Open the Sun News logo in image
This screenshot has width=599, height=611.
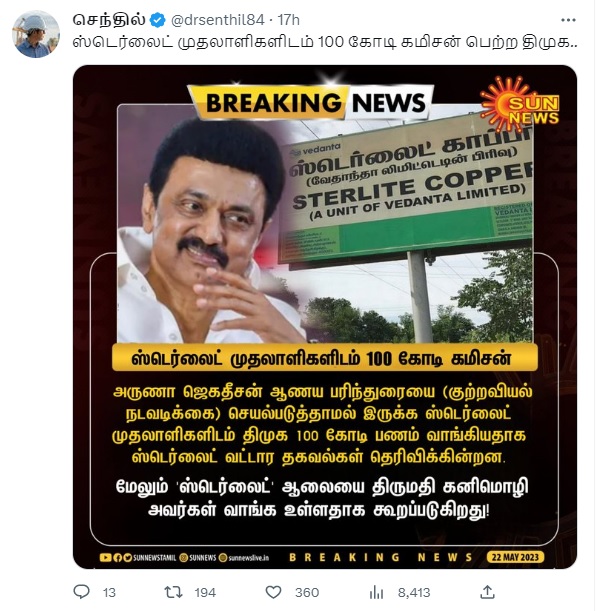click(x=521, y=104)
